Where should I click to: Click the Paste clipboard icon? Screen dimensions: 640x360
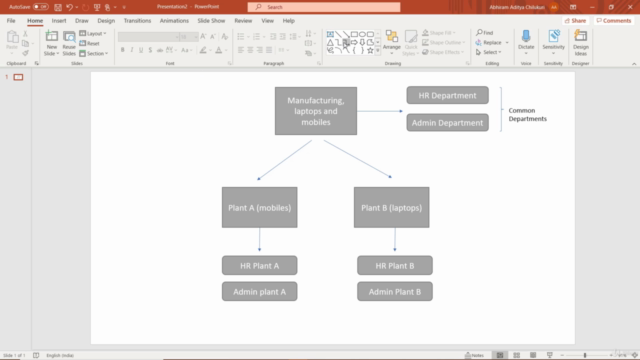(x=12, y=37)
